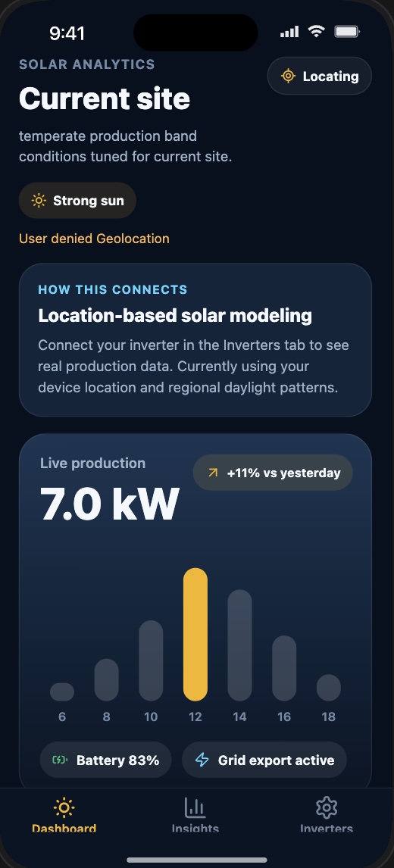394x868 pixels.
Task: Open the Inverters gear icon
Action: [327, 808]
